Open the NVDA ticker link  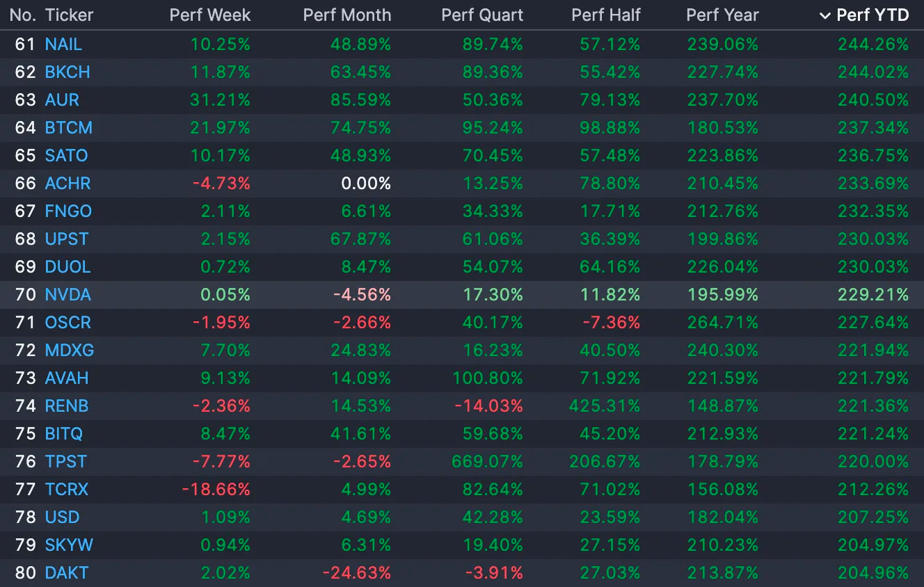tap(68, 295)
